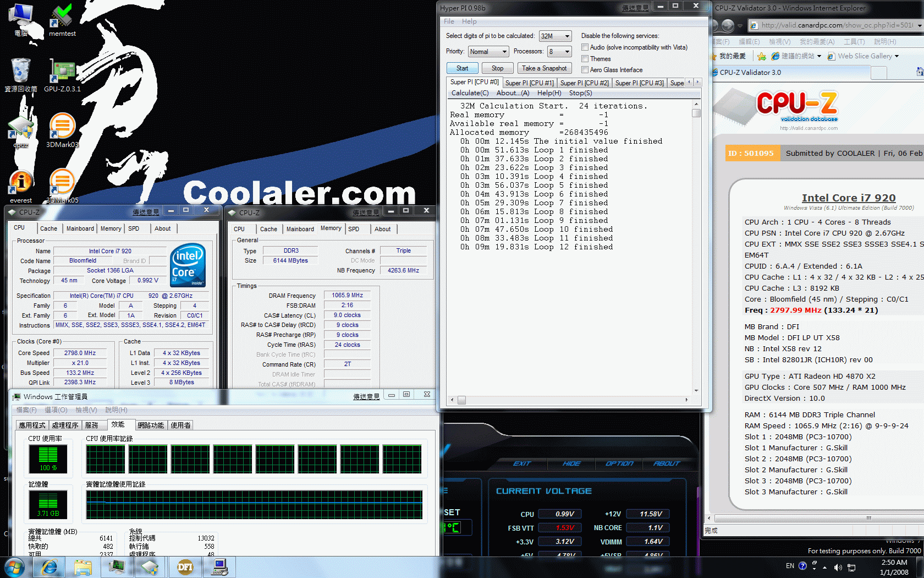Open Hyper PI File menu
Image resolution: width=924 pixels, height=578 pixels.
[449, 21]
